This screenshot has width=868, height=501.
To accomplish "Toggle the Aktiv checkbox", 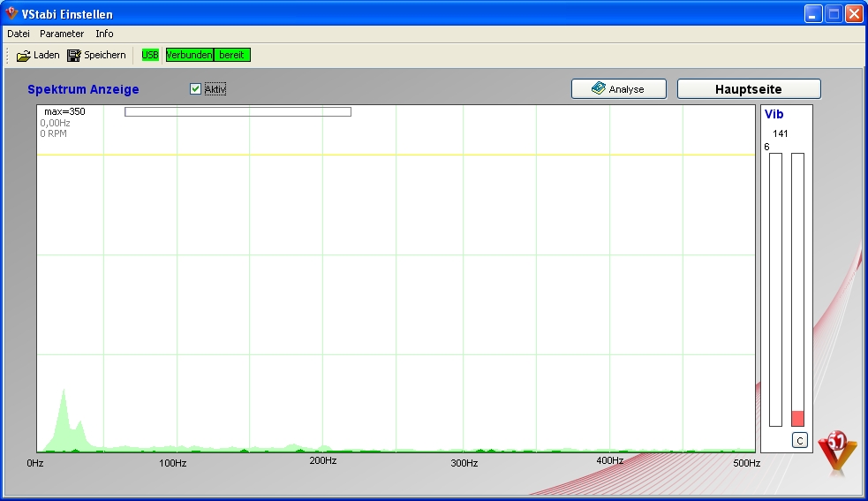I will pos(195,88).
